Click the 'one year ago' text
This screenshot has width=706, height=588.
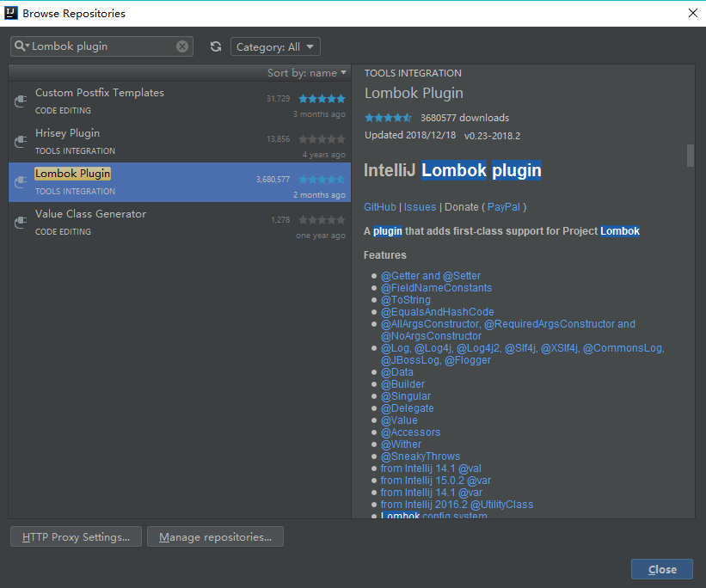point(321,236)
